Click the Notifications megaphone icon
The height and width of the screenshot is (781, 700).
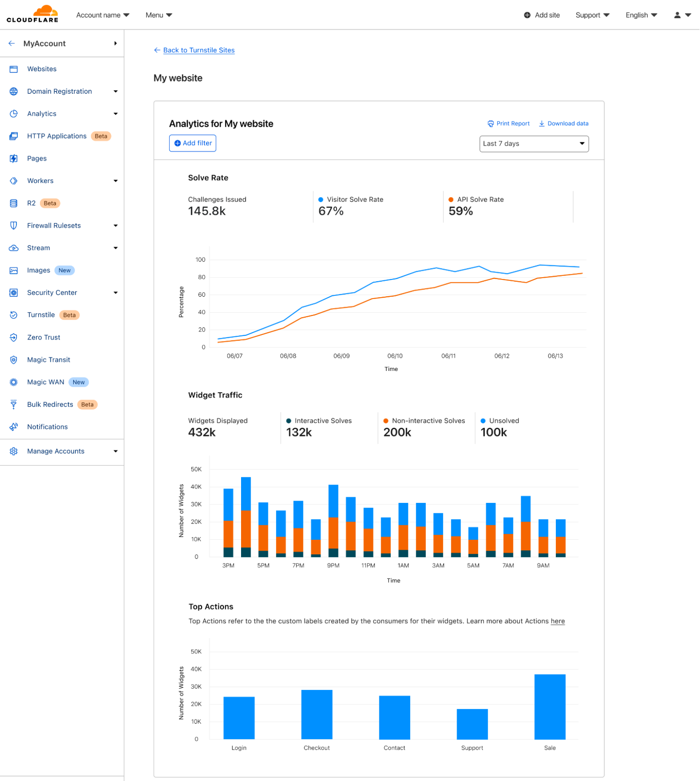[14, 427]
